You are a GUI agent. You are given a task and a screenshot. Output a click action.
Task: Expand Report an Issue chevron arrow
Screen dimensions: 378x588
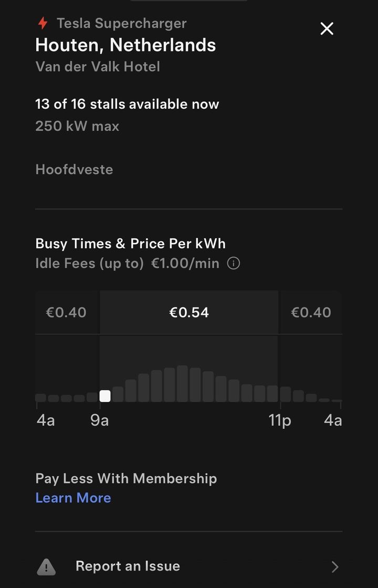(335, 566)
